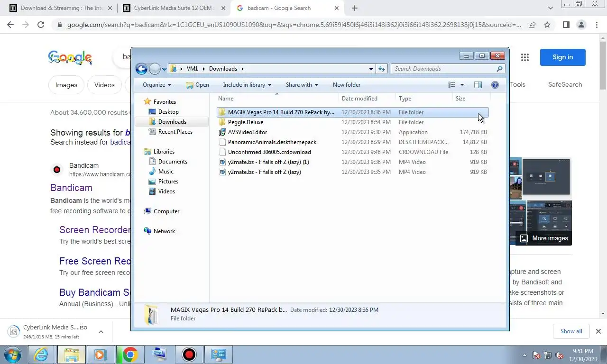Select Peggle.Deluxe folder
Image resolution: width=607 pixels, height=364 pixels.
coord(246,122)
